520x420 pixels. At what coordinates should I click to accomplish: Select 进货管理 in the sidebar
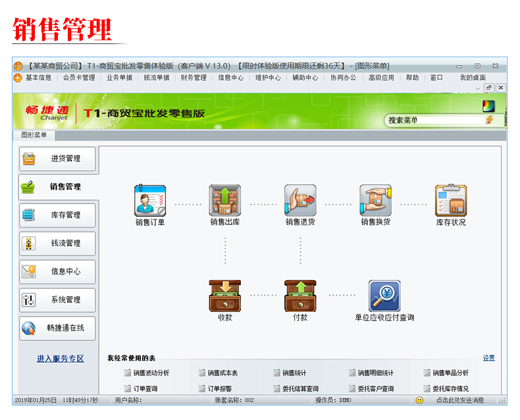click(58, 159)
